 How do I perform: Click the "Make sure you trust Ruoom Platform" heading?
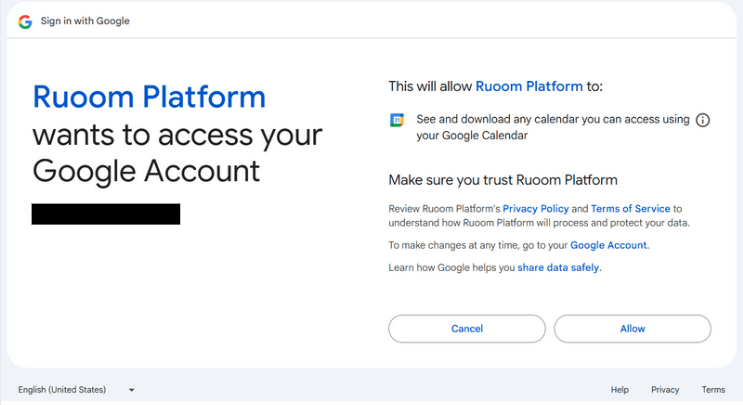(x=503, y=180)
